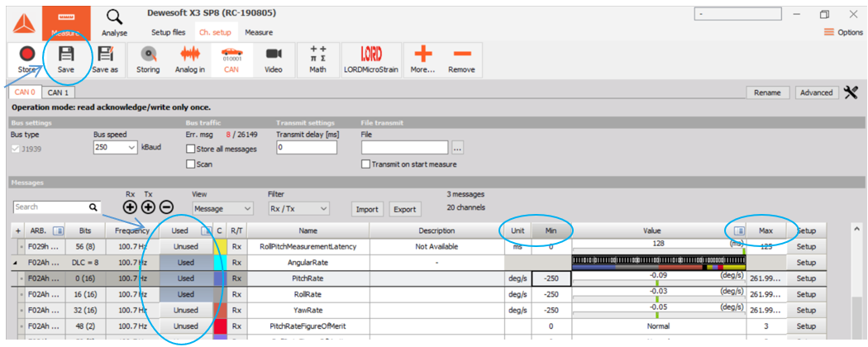Open Save as dialog icon
This screenshot has width=868, height=347.
105,55
